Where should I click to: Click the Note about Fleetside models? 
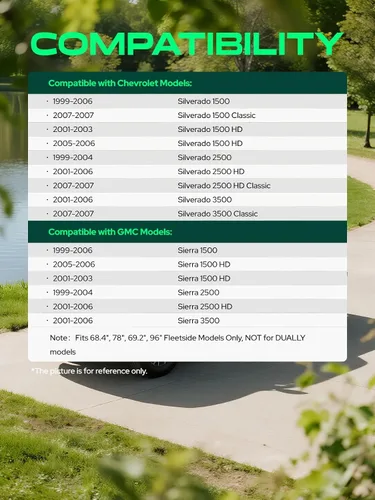tap(177, 345)
